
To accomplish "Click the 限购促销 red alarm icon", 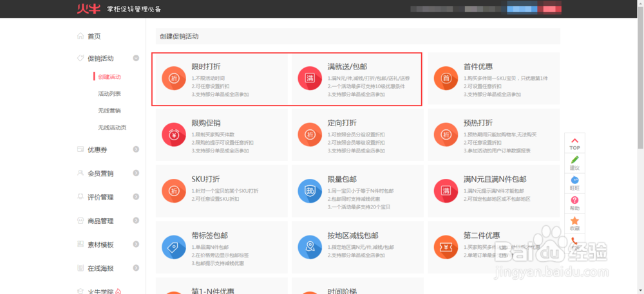I will 174,134.
